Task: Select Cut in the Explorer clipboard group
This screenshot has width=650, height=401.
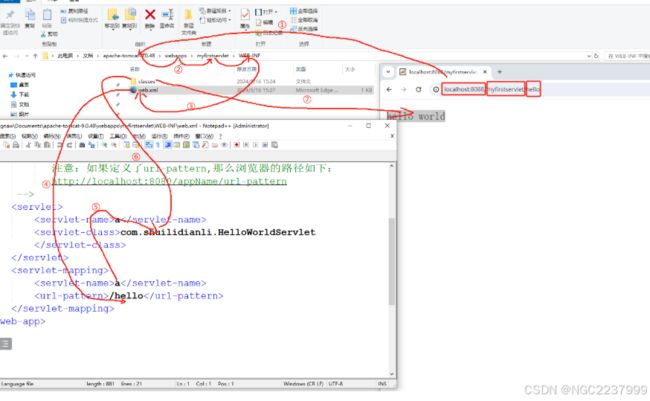Action: 49,34
